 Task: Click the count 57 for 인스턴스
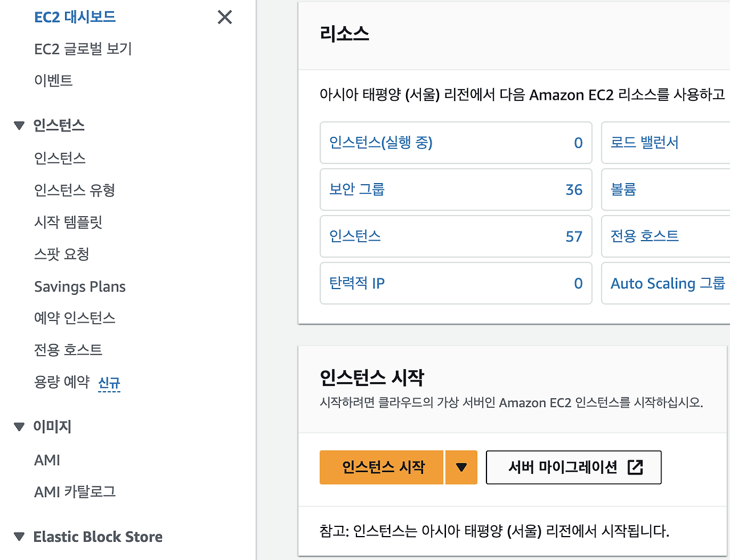[x=574, y=236]
